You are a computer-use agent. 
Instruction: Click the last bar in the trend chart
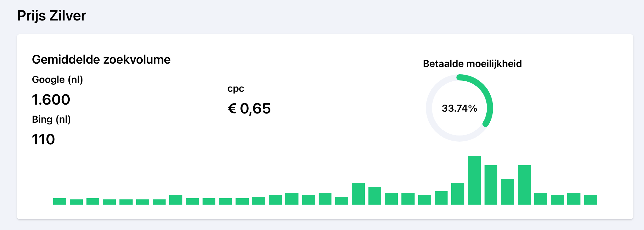point(591,200)
